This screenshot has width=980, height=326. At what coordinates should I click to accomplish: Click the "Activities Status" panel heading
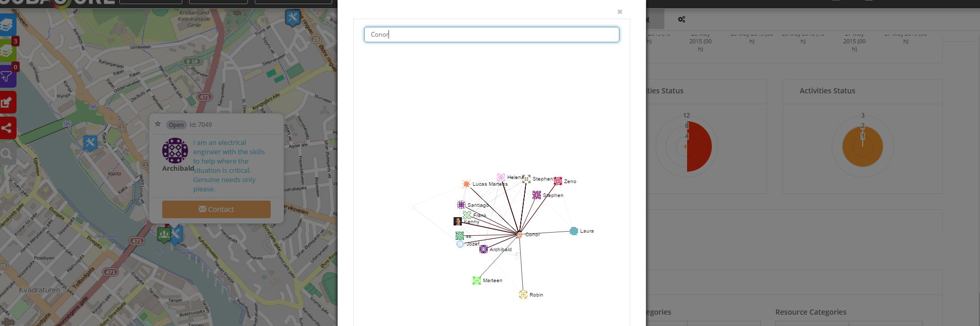coord(827,91)
